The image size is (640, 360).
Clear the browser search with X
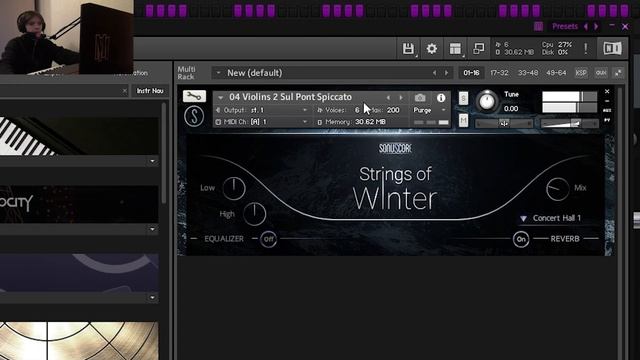coord(124,91)
